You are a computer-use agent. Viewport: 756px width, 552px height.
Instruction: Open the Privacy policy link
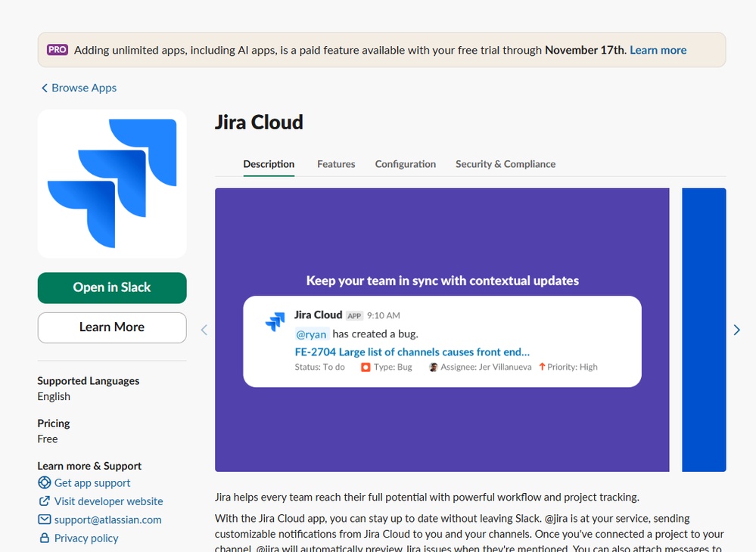pyautogui.click(x=86, y=538)
